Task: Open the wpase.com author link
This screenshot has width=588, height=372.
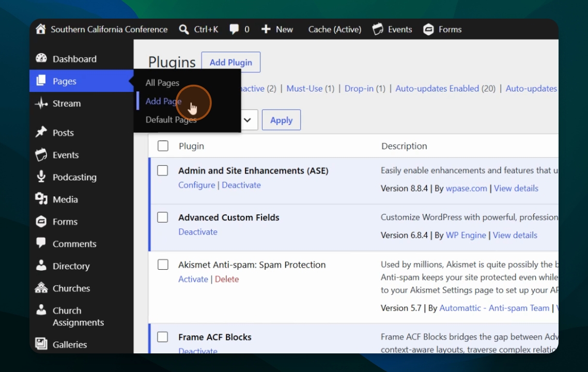Action: point(467,189)
